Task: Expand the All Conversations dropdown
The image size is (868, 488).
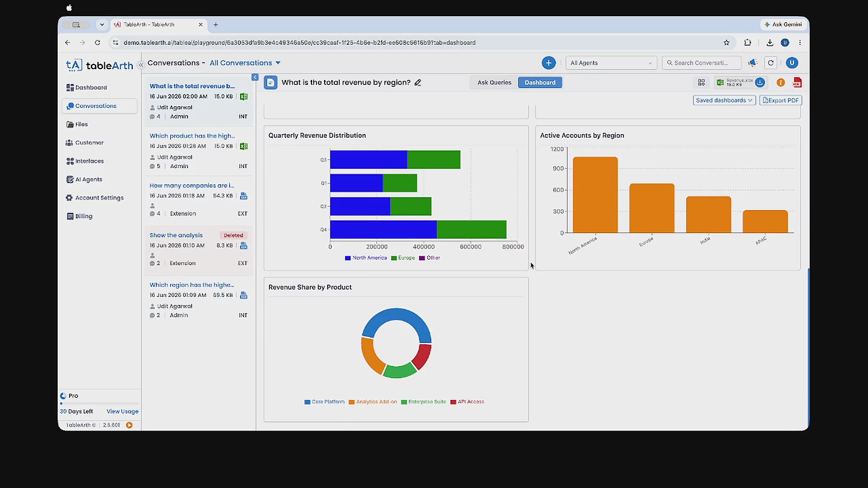Action: [x=245, y=63]
